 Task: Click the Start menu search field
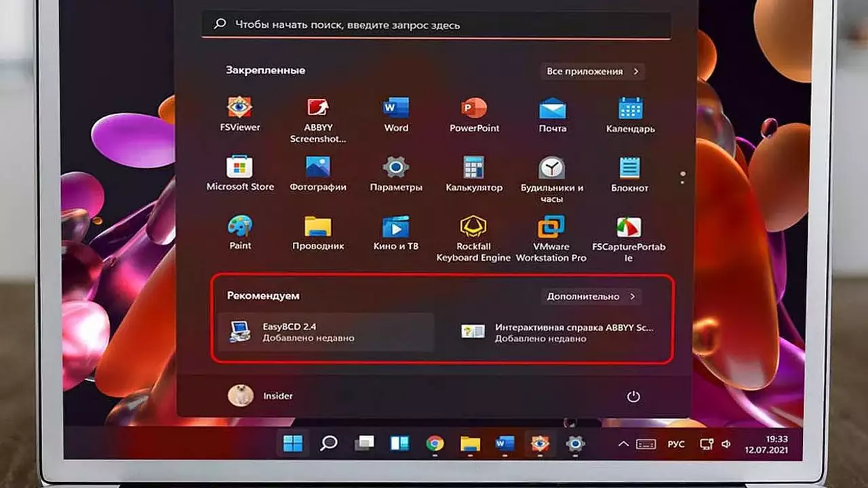[437, 25]
